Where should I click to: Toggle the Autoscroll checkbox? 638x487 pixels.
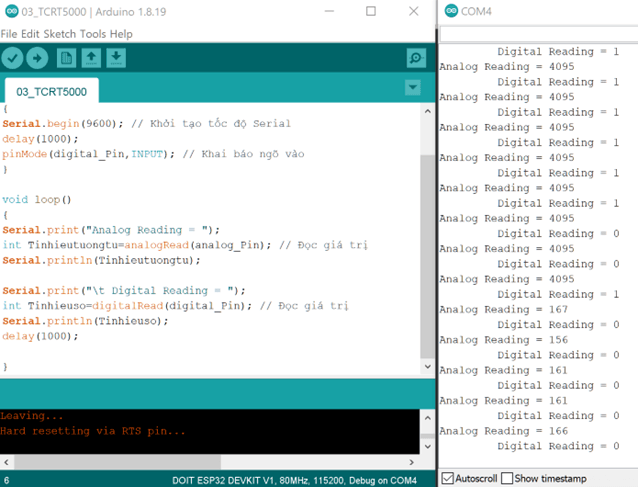pyautogui.click(x=447, y=478)
